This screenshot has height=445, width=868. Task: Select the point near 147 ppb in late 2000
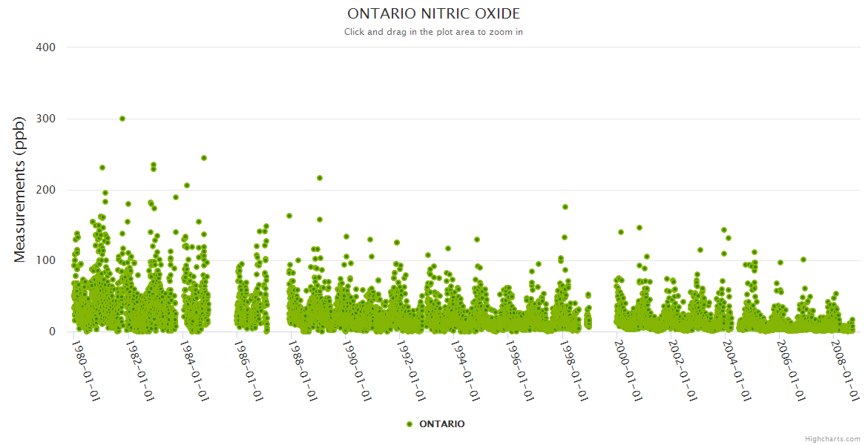[640, 228]
